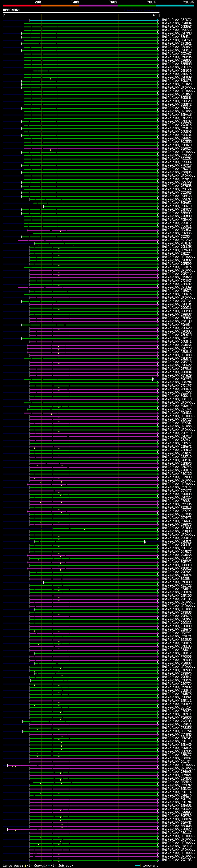Viewport: 197px width, 868px height.
Task: Select hit label UniRef100_B9HAE2
Action: [177, 203]
